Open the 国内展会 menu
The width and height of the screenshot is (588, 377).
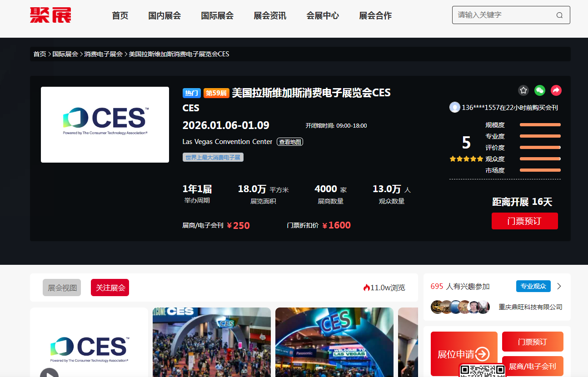click(x=164, y=15)
